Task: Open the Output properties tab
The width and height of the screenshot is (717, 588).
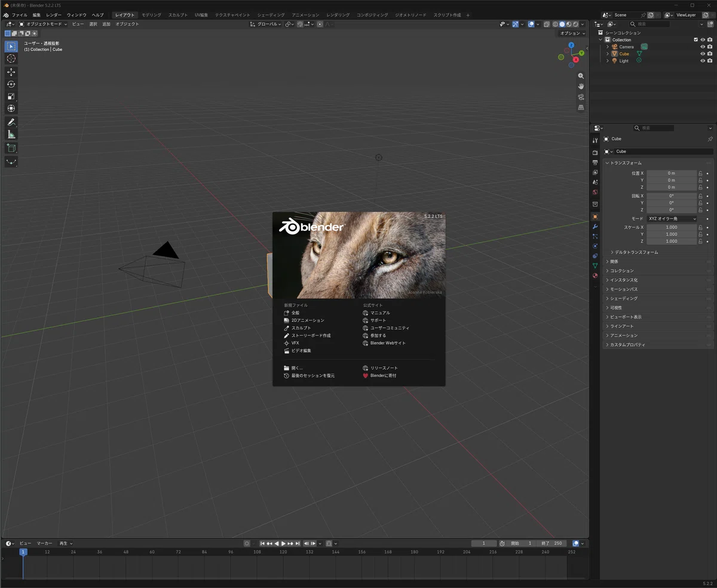Action: 595,163
